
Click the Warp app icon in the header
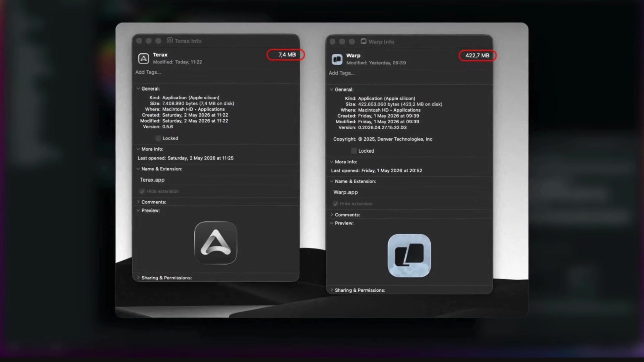tap(337, 59)
